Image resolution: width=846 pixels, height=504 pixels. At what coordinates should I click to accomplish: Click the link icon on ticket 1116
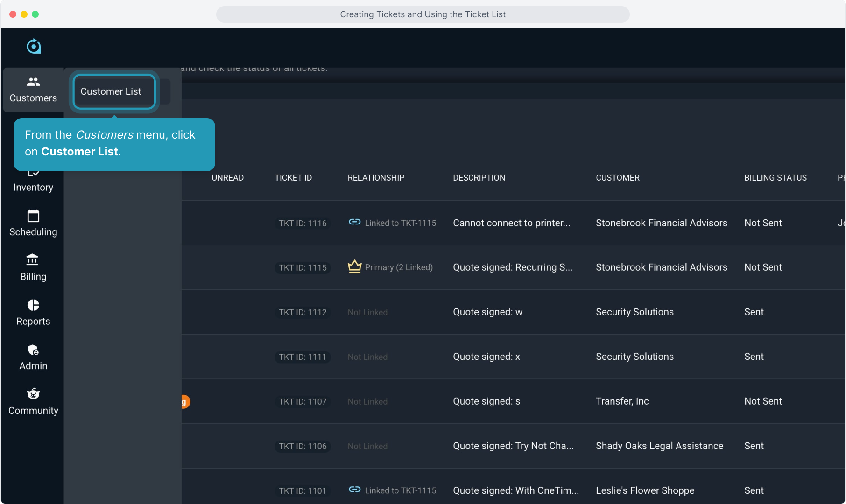354,222
